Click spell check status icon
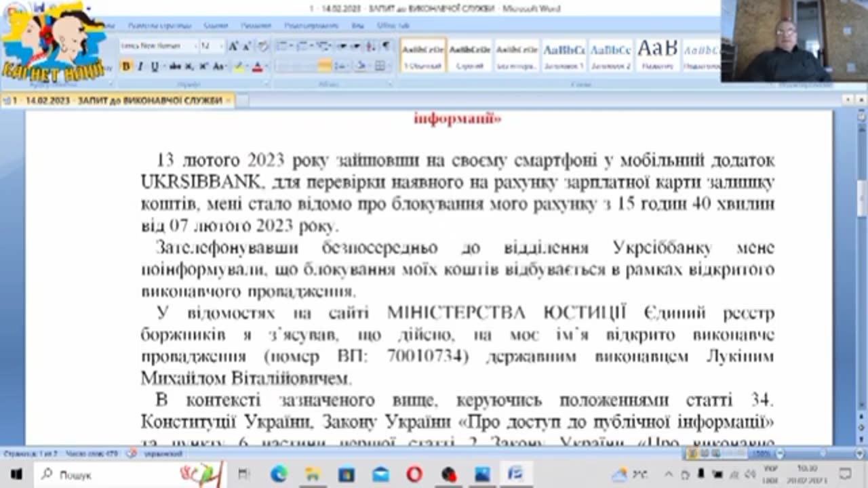 click(x=132, y=454)
